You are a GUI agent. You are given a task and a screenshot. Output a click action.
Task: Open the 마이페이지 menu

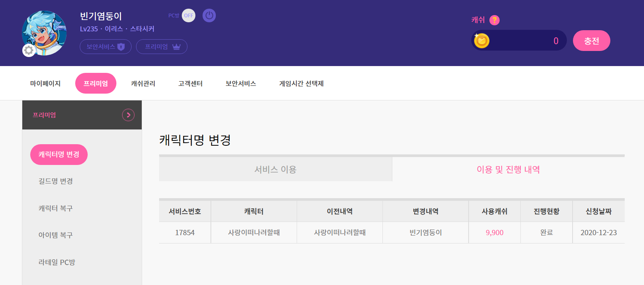(x=45, y=83)
